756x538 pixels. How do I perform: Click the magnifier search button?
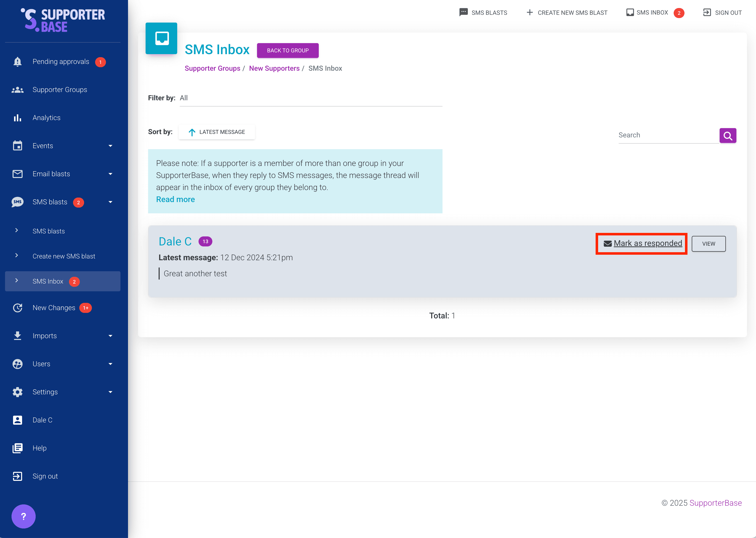[x=727, y=135]
